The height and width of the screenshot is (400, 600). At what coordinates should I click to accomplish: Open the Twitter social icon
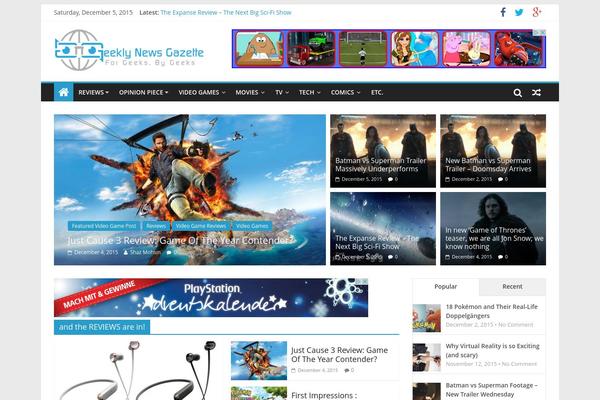519,12
